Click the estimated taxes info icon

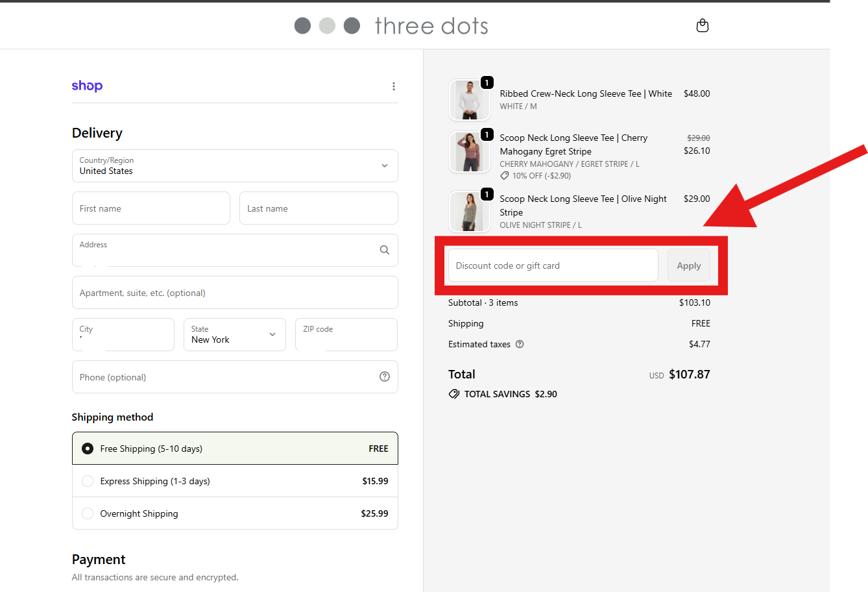click(x=519, y=344)
